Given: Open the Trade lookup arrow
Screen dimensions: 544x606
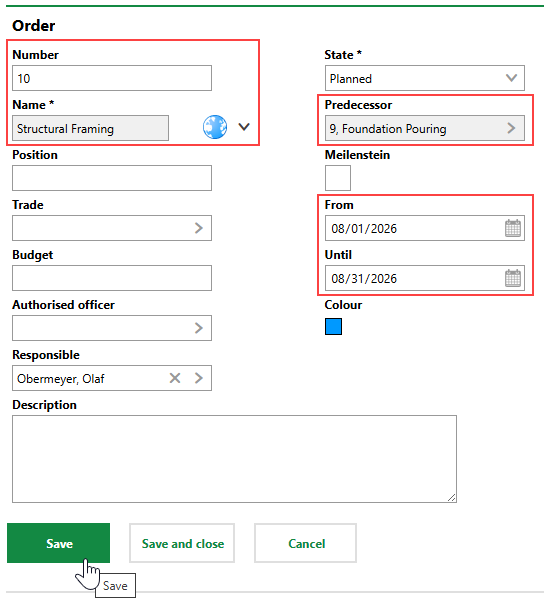Looking at the screenshot, I should (199, 228).
